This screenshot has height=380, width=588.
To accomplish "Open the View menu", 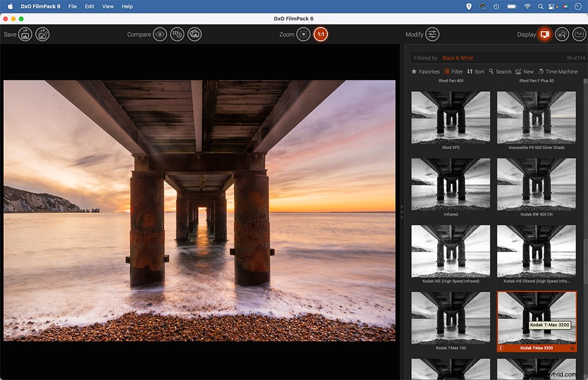I will (108, 6).
